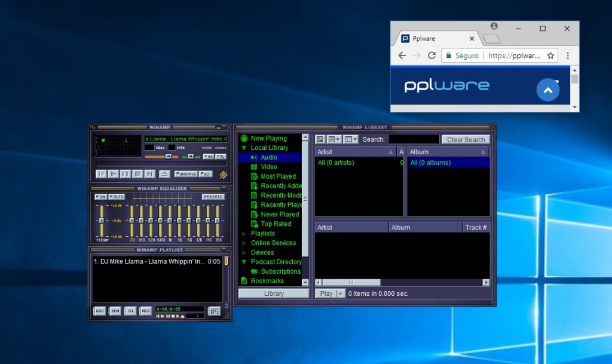Open Podcast Subscriptions in the library sidebar

[x=279, y=271]
